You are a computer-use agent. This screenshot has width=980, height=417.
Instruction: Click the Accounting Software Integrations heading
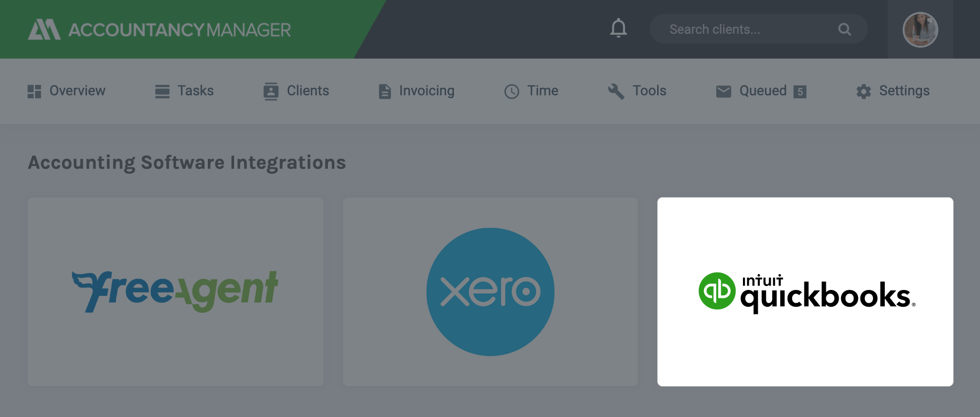coord(187,163)
